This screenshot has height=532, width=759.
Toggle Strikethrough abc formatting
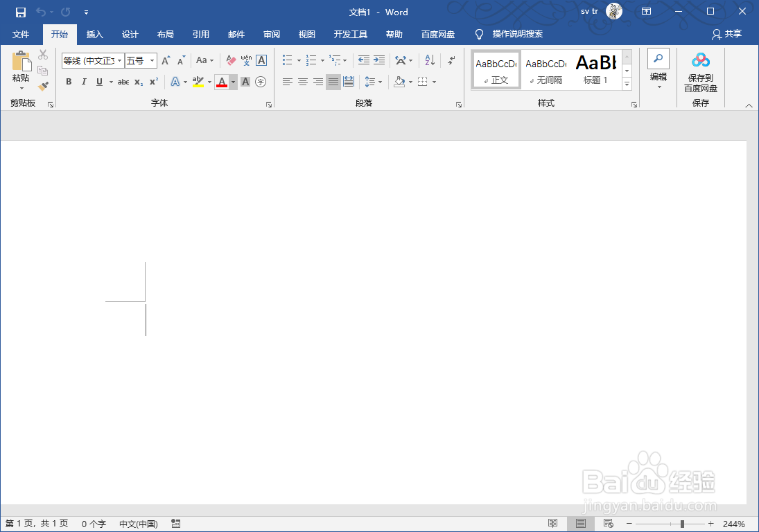(123, 82)
